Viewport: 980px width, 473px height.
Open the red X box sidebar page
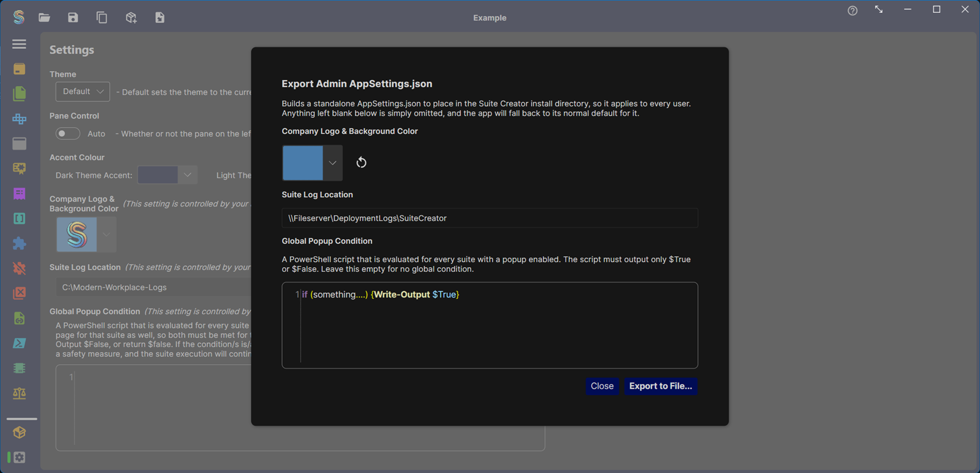(x=19, y=293)
